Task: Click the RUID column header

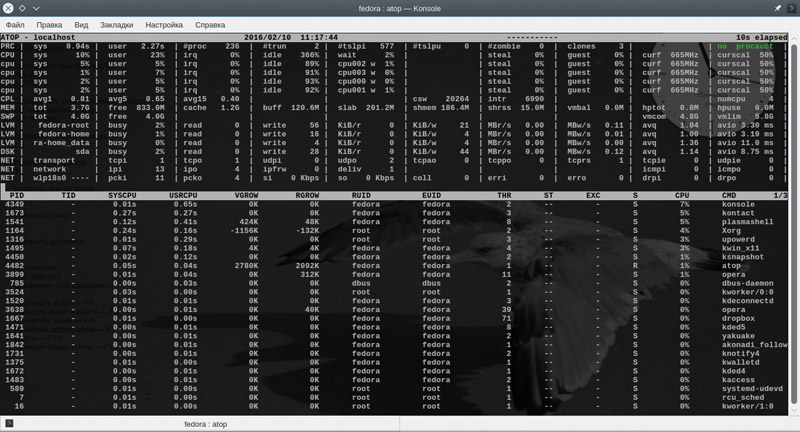Action: [361, 195]
